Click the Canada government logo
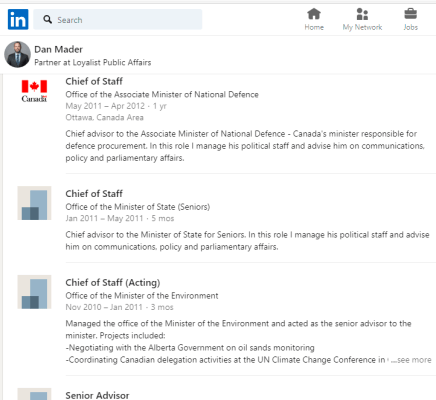 click(x=34, y=91)
